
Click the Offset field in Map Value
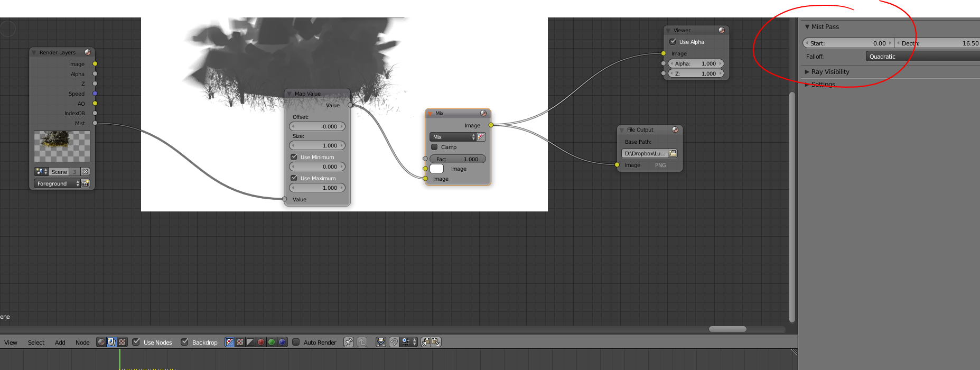click(x=317, y=126)
